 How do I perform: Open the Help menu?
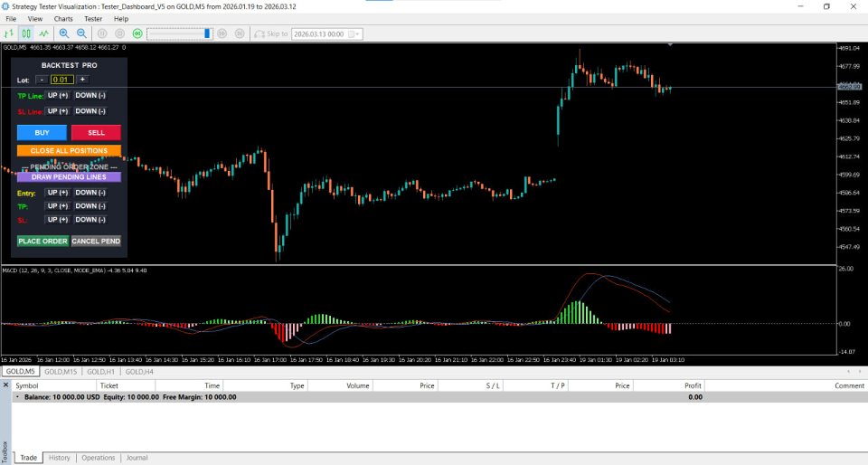point(120,19)
